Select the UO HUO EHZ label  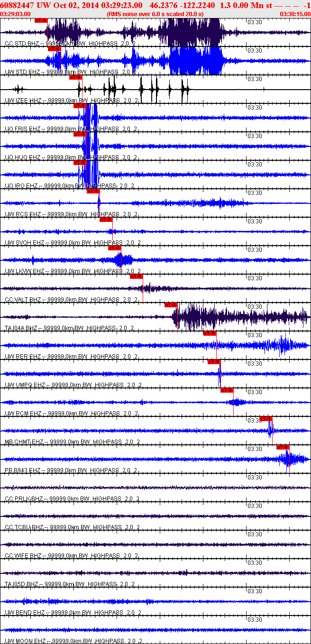[x=71, y=157]
